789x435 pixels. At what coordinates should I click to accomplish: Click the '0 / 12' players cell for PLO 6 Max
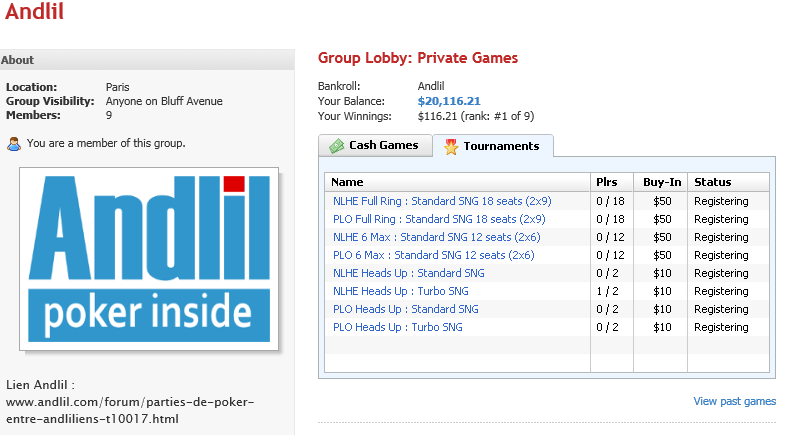point(610,255)
